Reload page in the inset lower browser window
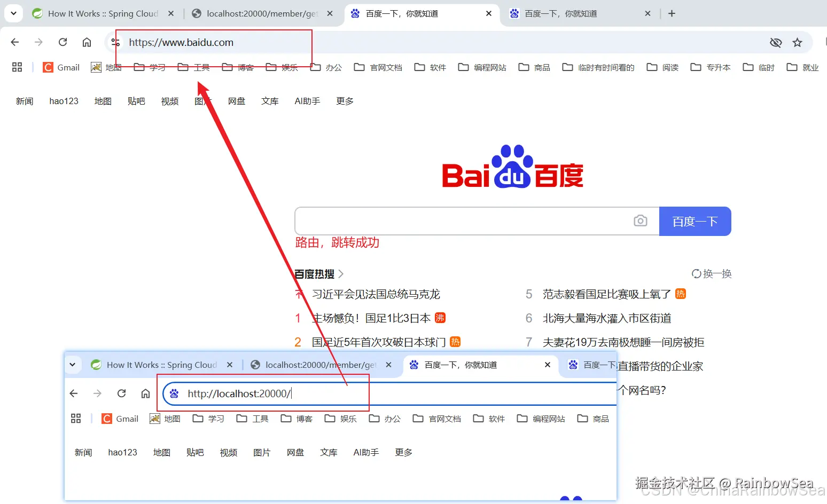The image size is (827, 504). (x=121, y=393)
